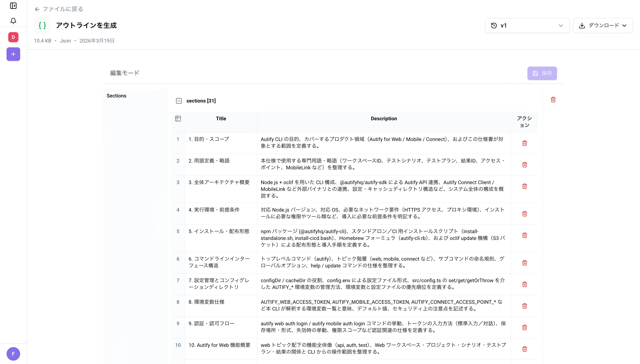Click the green JSON braces file icon
640x364 pixels.
[x=42, y=26]
